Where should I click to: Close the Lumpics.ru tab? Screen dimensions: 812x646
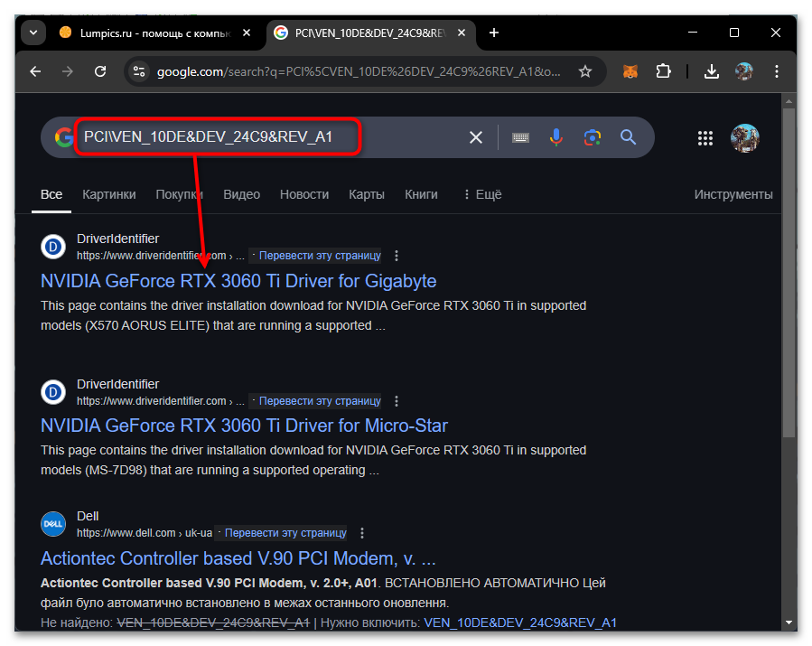247,33
